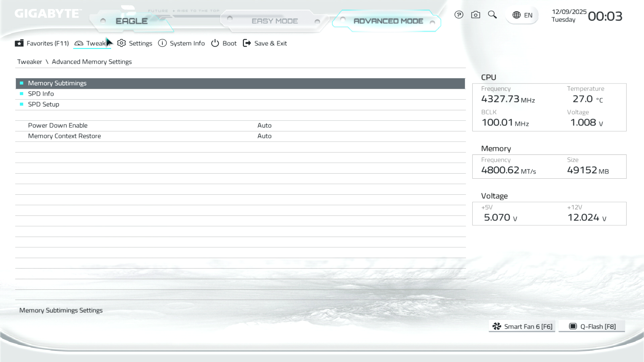The height and width of the screenshot is (362, 644).
Task: Click the Settings gear icon
Action: 121,43
